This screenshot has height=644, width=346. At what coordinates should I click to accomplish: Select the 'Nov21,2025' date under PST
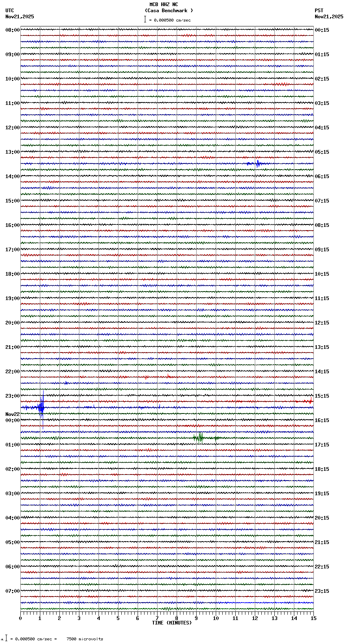[x=329, y=17]
